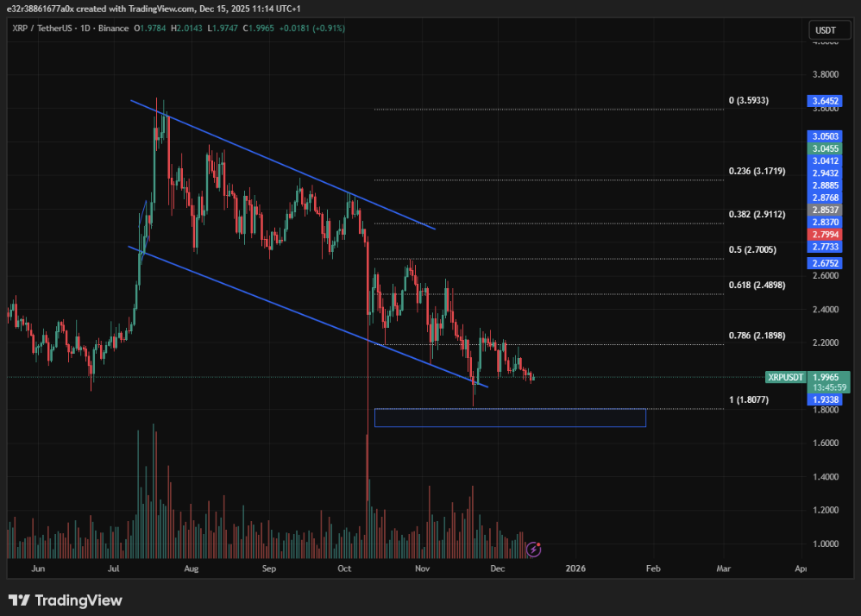861x616 pixels.
Task: Select the XRPUSDT ticker label on the price scale
Action: [785, 378]
